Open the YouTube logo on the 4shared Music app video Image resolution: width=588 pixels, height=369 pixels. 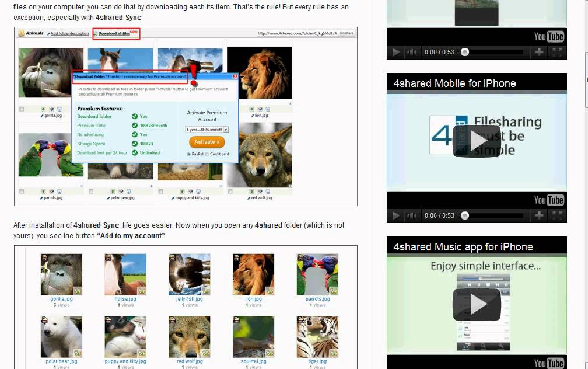549,363
